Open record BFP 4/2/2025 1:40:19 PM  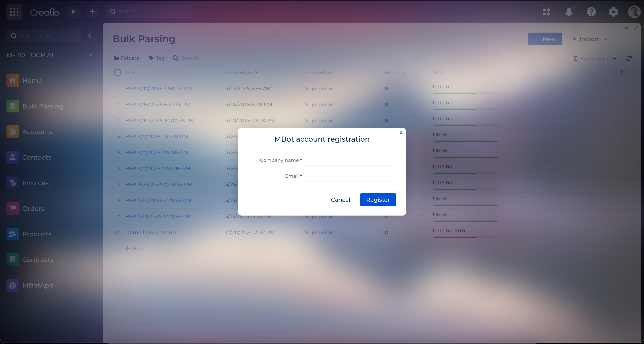157,136
